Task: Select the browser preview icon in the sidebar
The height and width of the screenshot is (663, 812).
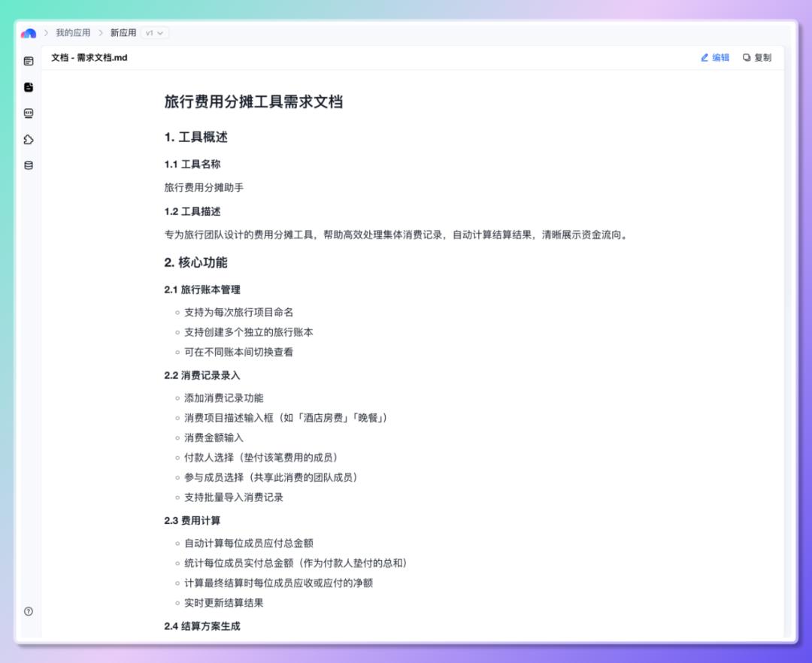Action: [x=28, y=60]
